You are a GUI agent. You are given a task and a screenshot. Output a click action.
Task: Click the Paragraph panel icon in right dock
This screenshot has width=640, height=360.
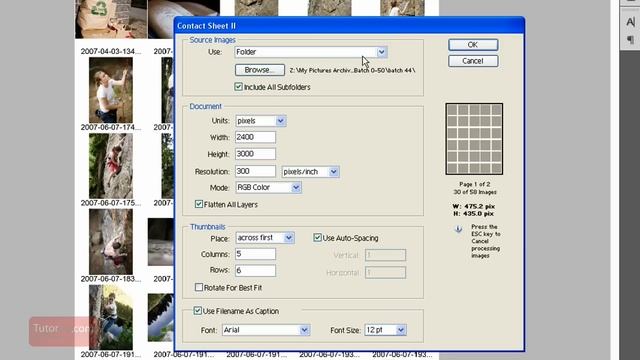630,40
